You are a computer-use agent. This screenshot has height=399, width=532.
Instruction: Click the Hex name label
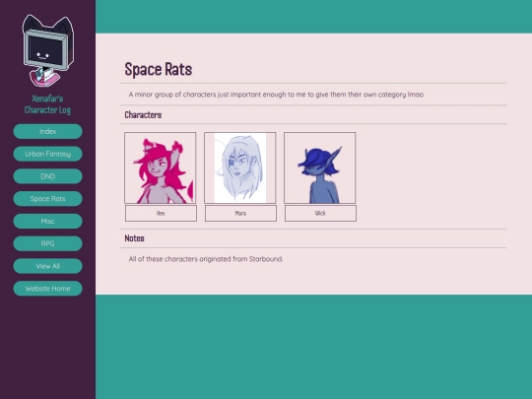pos(161,213)
